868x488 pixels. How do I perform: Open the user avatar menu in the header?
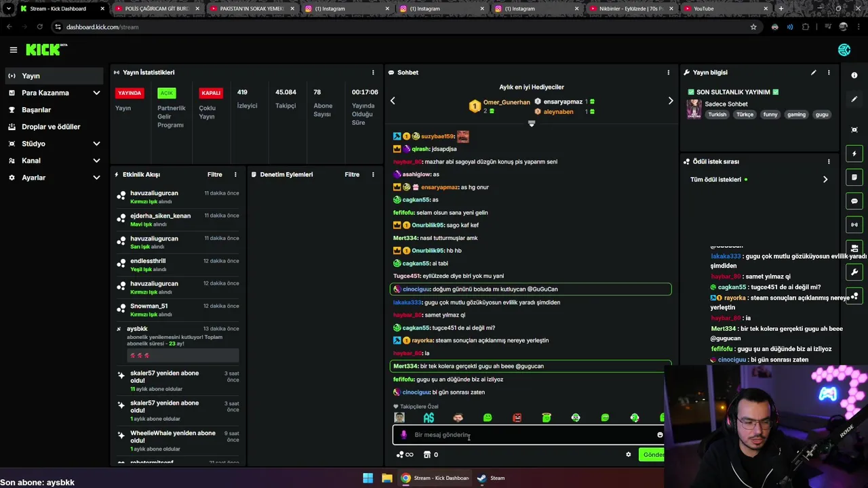pos(844,49)
